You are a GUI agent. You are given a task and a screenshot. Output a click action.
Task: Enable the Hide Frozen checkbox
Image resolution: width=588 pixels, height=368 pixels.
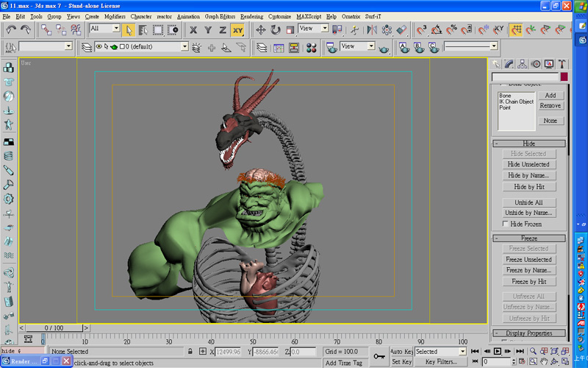pos(506,224)
